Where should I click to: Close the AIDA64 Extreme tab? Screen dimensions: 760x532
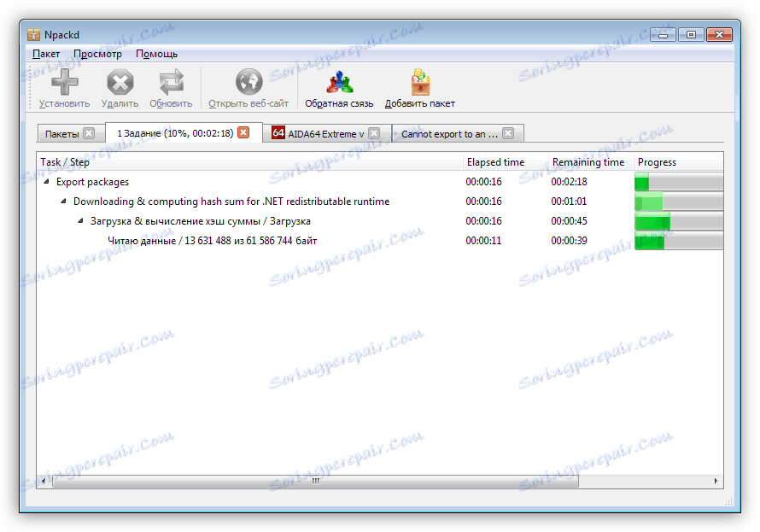pyautogui.click(x=374, y=133)
